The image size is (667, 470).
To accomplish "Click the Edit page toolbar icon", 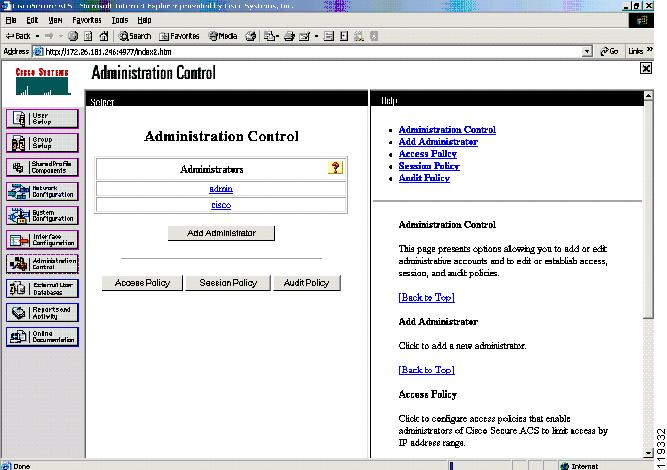I will pos(304,36).
